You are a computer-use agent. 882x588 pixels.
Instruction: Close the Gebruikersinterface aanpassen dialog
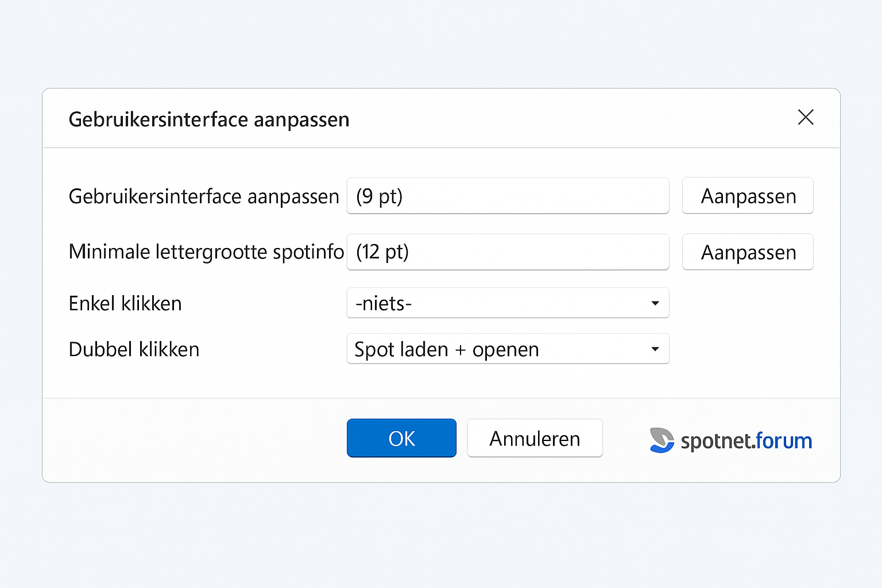806,117
